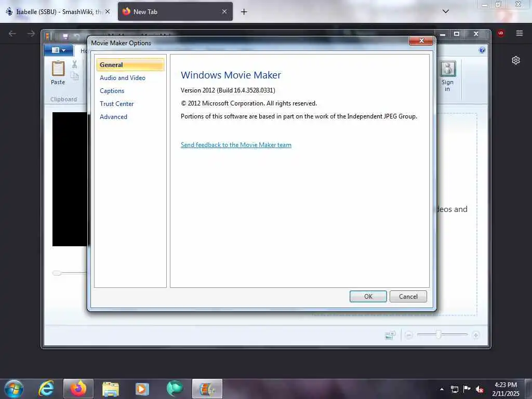Image resolution: width=532 pixels, height=399 pixels.
Task: Switch to Isabelle (SSBU) SmashWiki tab
Action: click(x=58, y=11)
